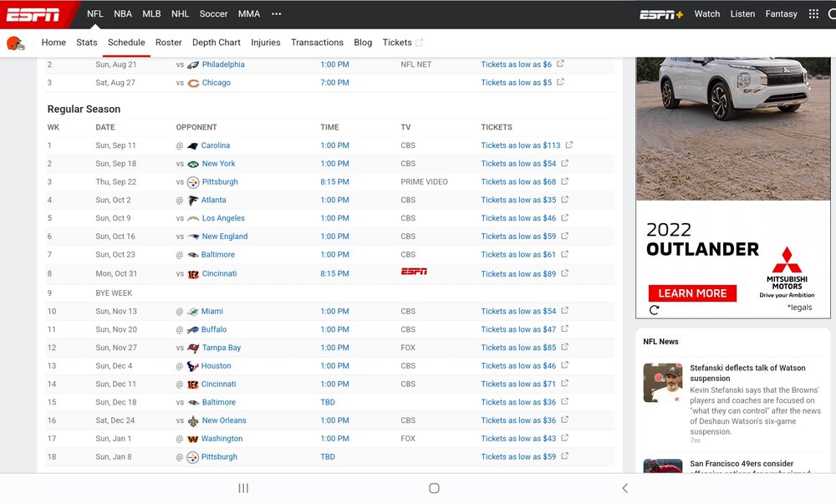This screenshot has height=504, width=836.
Task: Open Stefanski news article thumbnail
Action: coord(663,383)
